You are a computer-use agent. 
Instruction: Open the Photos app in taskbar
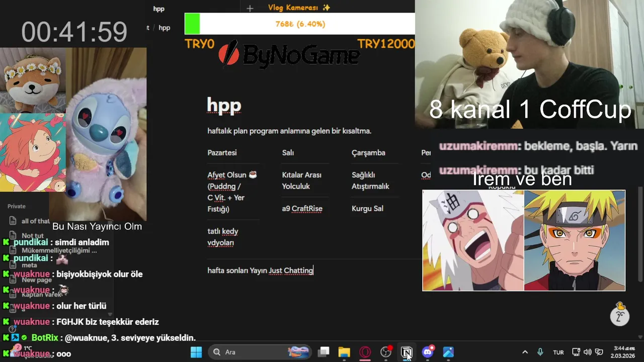[x=448, y=352]
